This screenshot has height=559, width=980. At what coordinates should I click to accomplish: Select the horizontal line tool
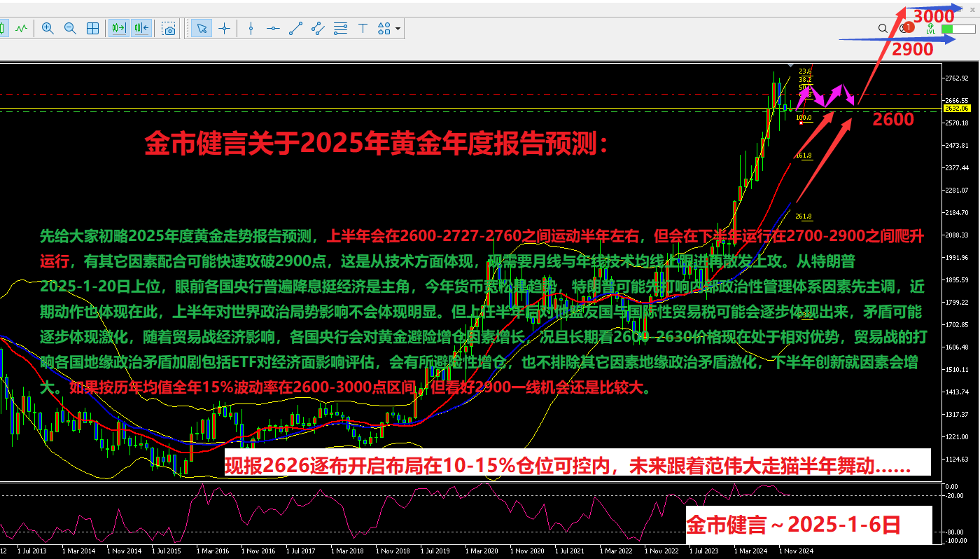pyautogui.click(x=273, y=29)
